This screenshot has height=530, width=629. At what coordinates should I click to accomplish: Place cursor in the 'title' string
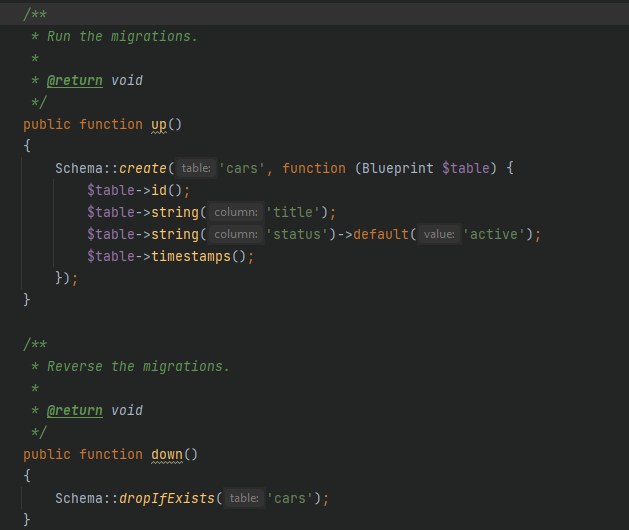[297, 212]
